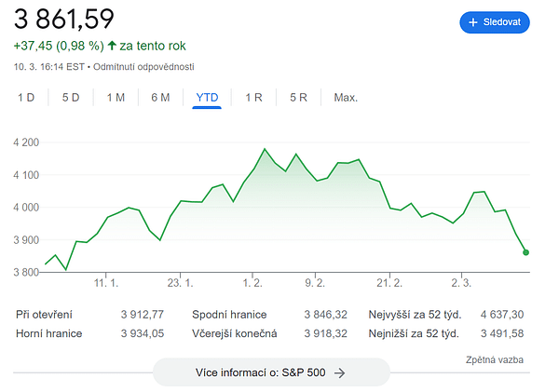
Task: Click the 3 900 y-axis label
Action: 26,240
